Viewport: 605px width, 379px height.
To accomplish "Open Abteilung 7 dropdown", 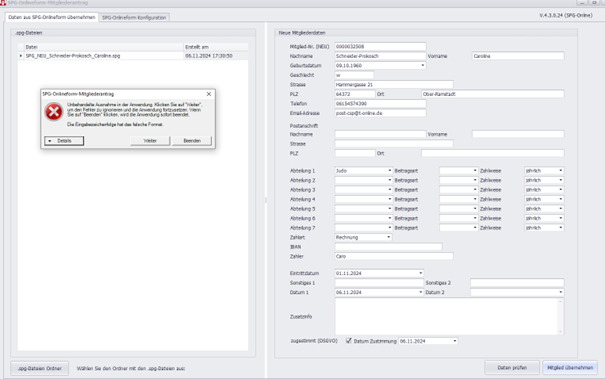I will [x=389, y=228].
